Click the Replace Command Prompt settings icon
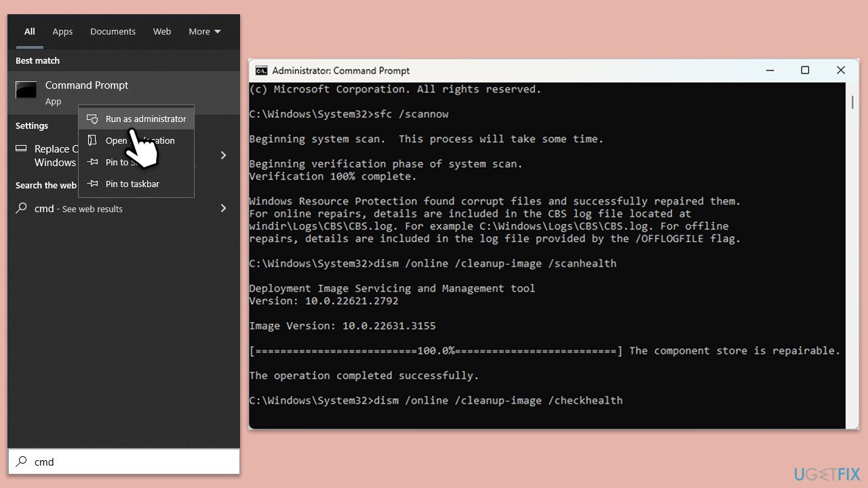This screenshot has height=488, width=868. [21, 148]
